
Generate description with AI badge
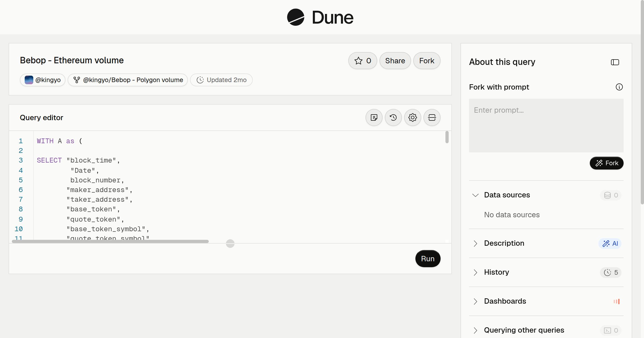click(610, 244)
